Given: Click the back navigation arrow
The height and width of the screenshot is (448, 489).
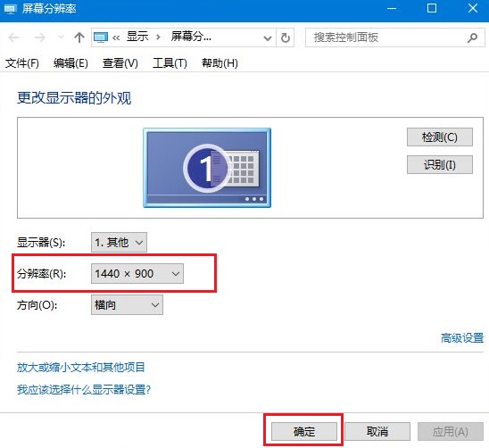Looking at the screenshot, I should coord(13,37).
